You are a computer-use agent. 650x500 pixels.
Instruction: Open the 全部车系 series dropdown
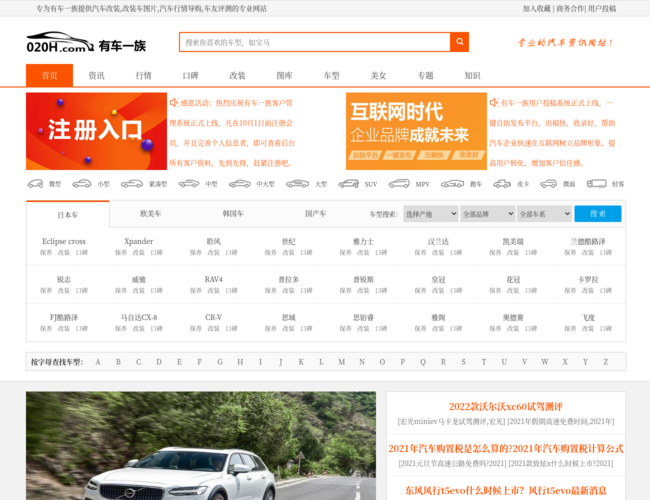[544, 214]
